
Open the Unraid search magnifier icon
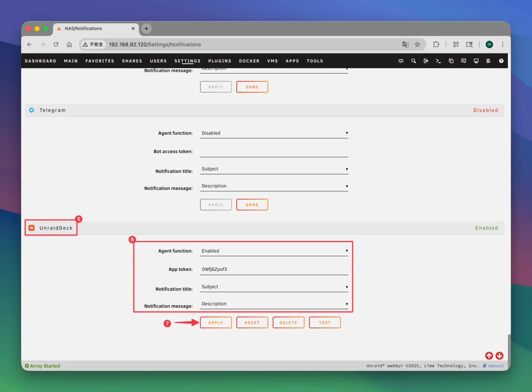tap(413, 61)
